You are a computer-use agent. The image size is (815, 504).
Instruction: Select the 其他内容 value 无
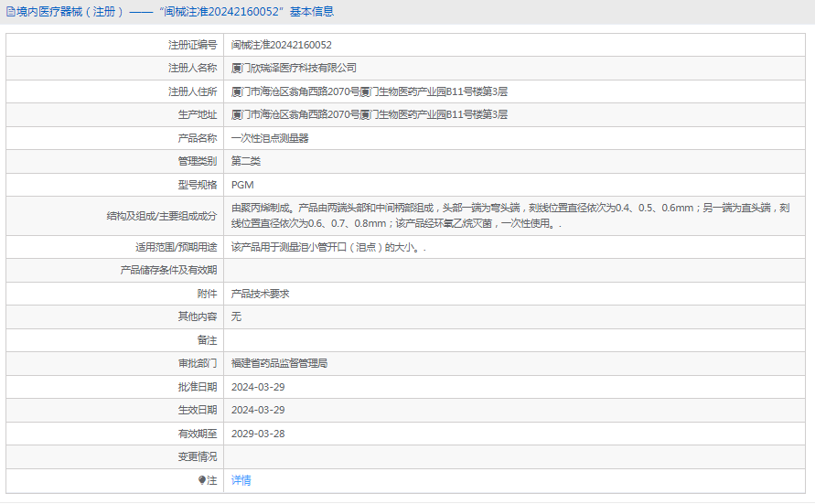pyautogui.click(x=237, y=317)
